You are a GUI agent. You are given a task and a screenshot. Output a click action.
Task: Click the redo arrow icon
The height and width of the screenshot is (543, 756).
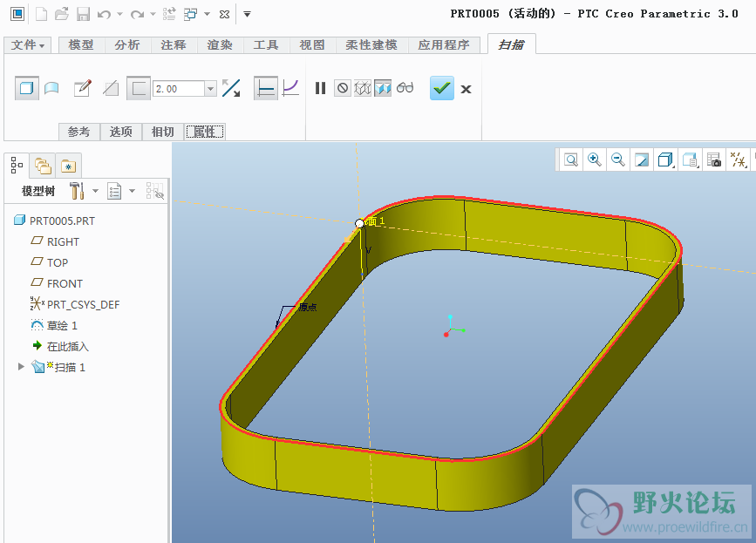click(x=138, y=15)
